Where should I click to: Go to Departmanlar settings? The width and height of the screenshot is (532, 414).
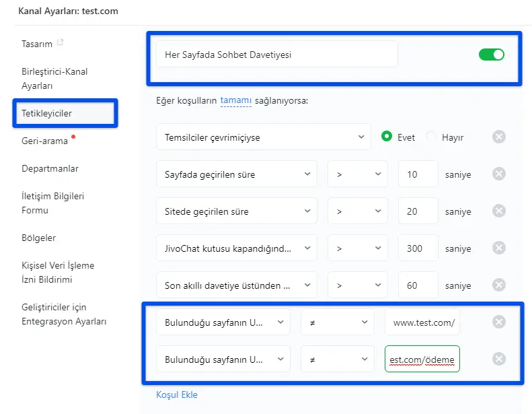pyautogui.click(x=50, y=168)
